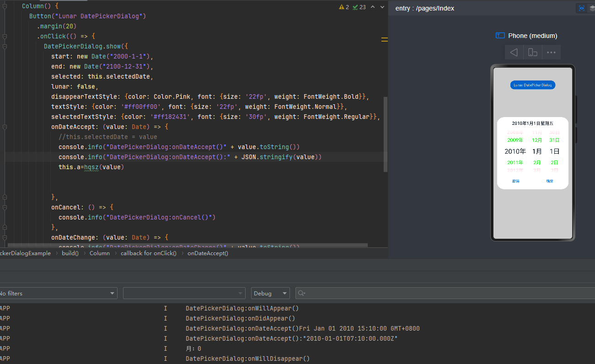The width and height of the screenshot is (595, 364).
Task: Select 2月 in the month column
Action: [537, 162]
